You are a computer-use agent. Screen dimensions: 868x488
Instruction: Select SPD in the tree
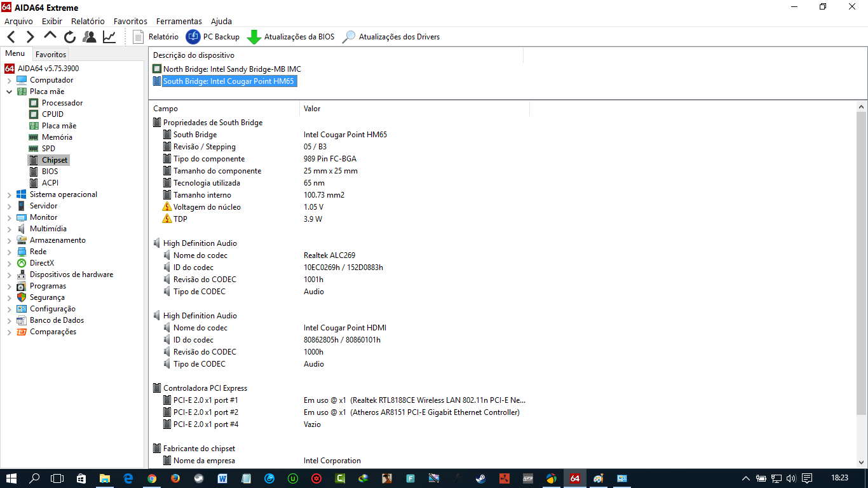[x=48, y=149]
